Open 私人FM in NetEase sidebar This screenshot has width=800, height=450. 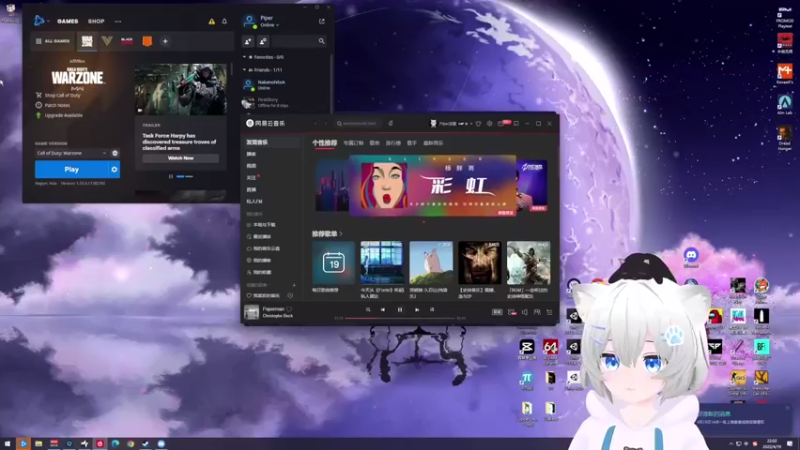pyautogui.click(x=255, y=202)
